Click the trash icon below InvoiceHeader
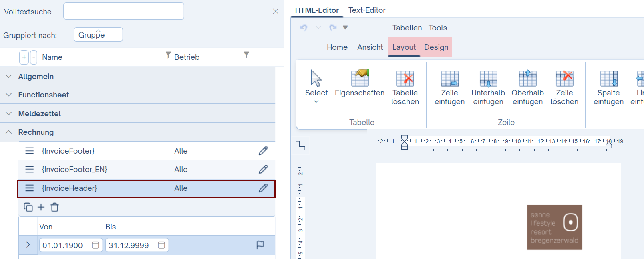Screen dimensions: 644x259 [x=55, y=207]
